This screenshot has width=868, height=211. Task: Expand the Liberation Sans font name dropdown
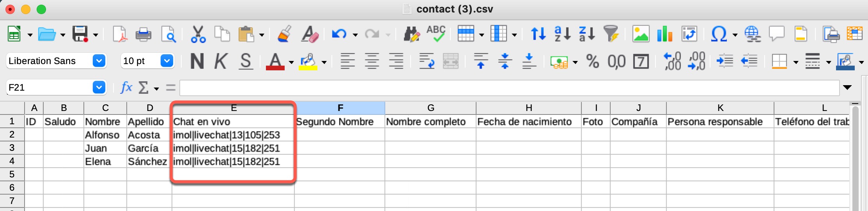[x=99, y=61]
